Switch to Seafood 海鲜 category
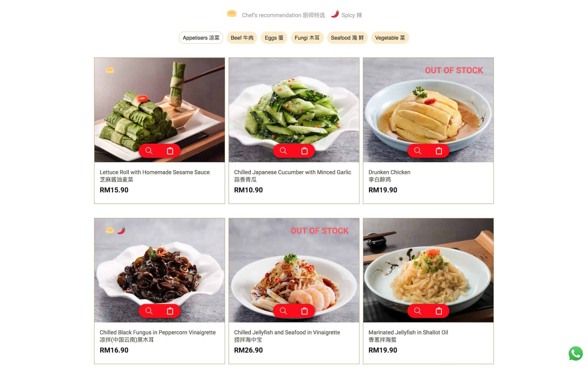This screenshot has width=588, height=368. (x=347, y=38)
